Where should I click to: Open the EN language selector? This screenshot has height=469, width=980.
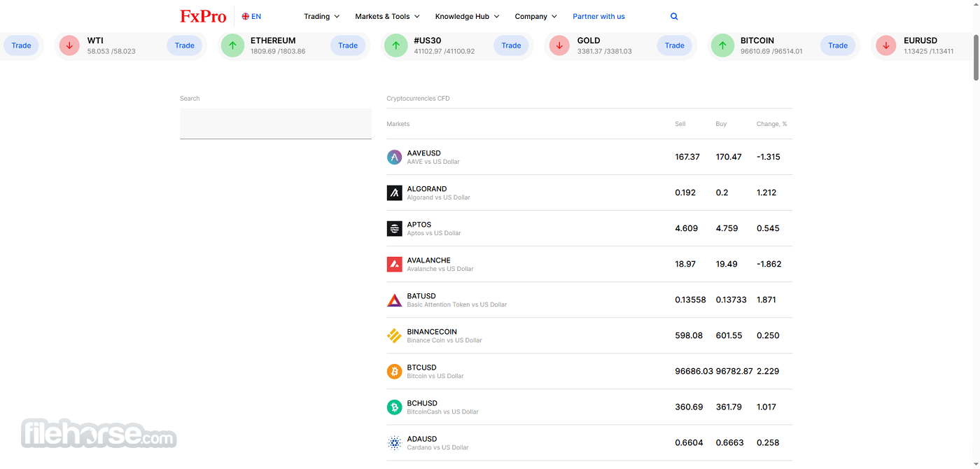coord(251,16)
